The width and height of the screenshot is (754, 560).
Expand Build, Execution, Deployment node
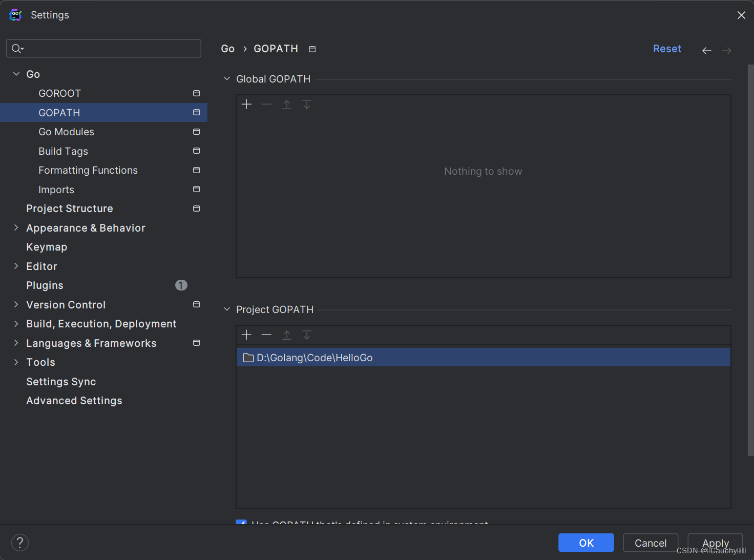(16, 324)
